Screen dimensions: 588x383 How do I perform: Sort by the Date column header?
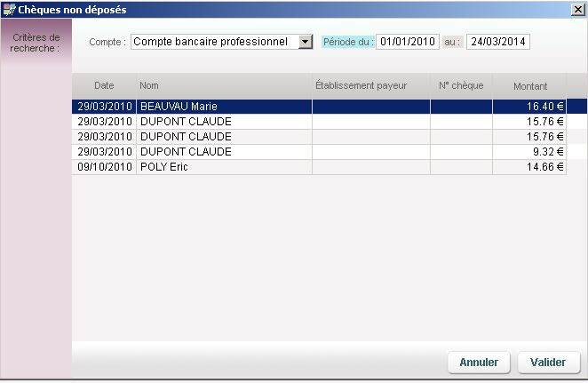click(x=104, y=86)
